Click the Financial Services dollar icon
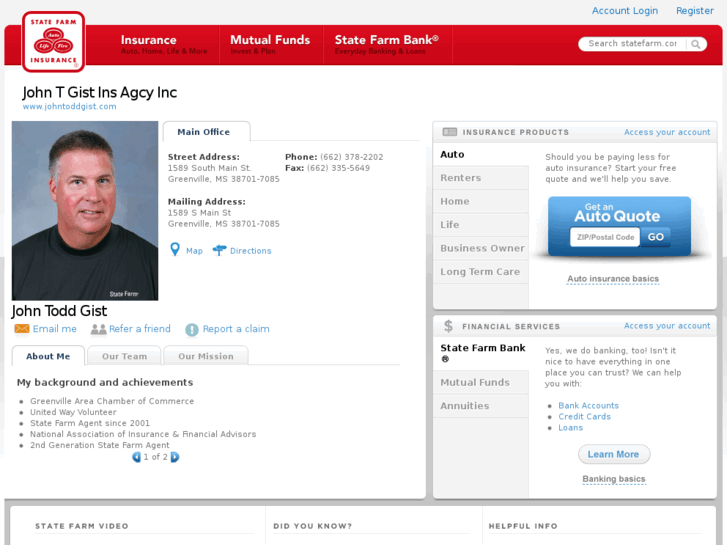The width and height of the screenshot is (727, 545). [448, 326]
